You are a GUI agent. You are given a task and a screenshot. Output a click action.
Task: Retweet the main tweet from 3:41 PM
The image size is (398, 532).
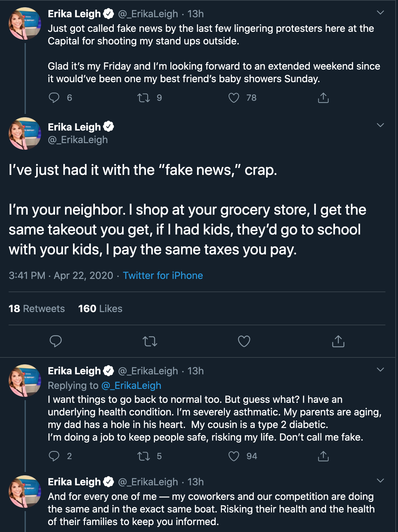coord(150,341)
